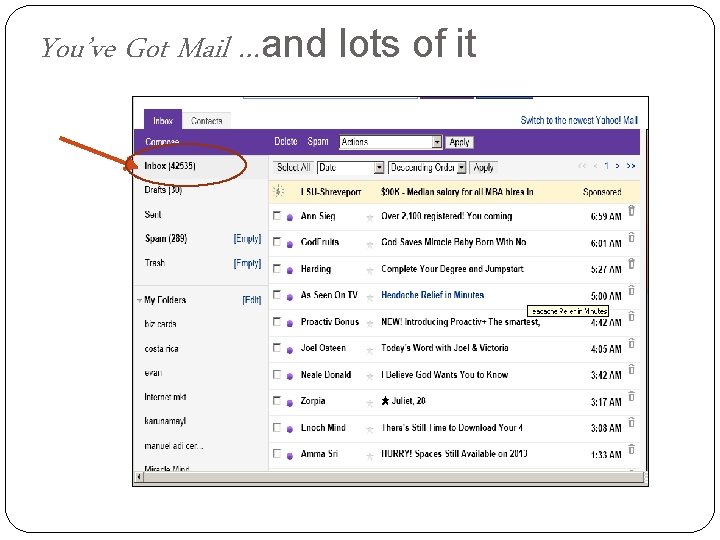
Task: Open the Descending Order dropdown
Action: (x=427, y=168)
